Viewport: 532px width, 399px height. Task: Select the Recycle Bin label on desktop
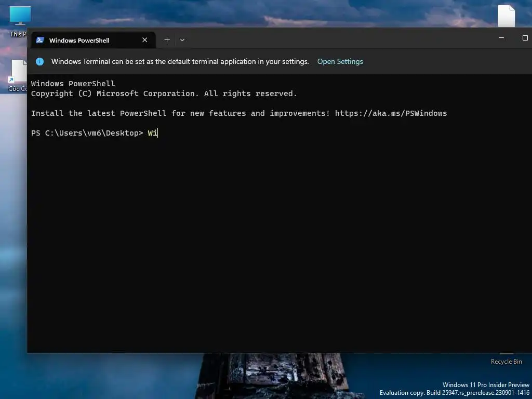[x=506, y=362]
